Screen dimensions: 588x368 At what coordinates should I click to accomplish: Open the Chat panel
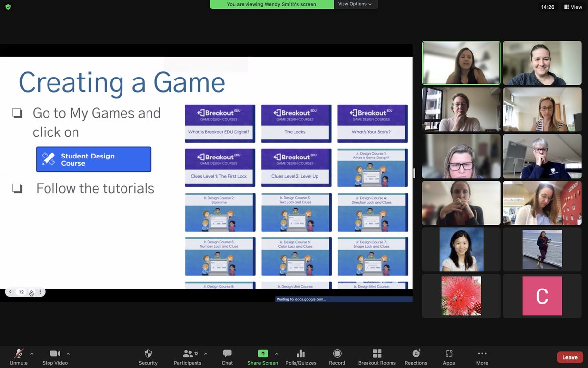tap(227, 357)
